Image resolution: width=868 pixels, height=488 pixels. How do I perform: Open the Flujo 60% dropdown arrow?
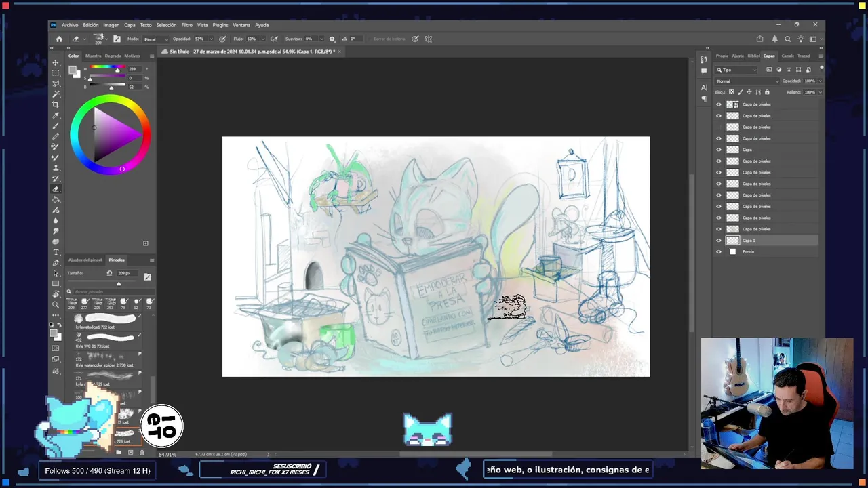click(x=263, y=39)
